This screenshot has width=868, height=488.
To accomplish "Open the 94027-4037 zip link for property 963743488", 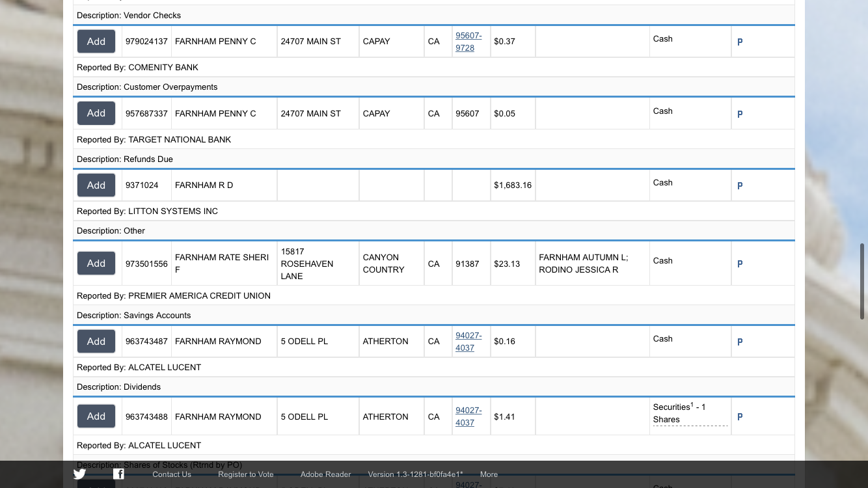I will click(468, 416).
